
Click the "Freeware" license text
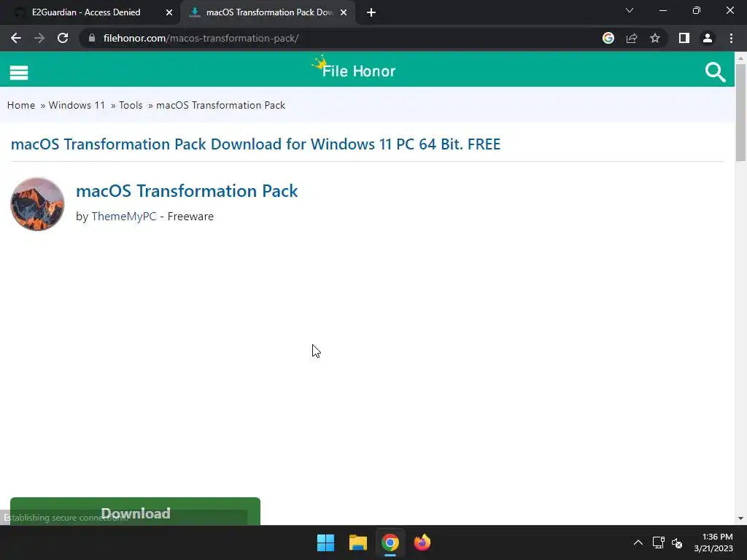(x=190, y=216)
